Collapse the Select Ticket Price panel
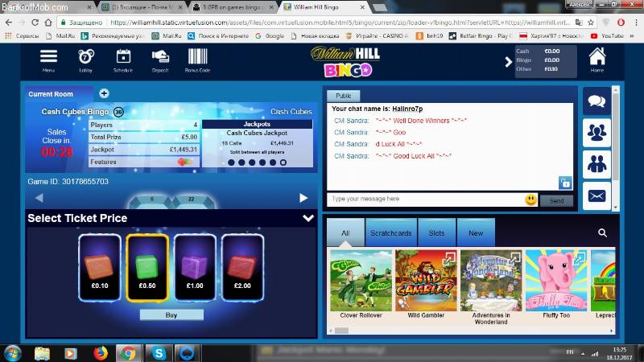The image size is (644, 362). (308, 218)
